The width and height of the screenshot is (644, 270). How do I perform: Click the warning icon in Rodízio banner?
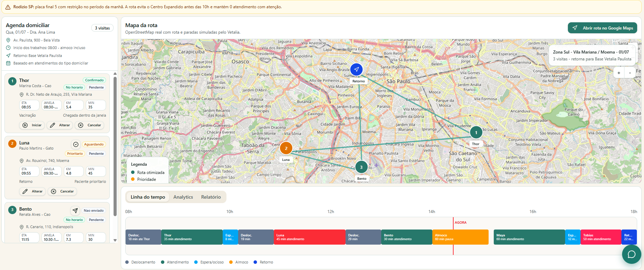tap(8, 7)
